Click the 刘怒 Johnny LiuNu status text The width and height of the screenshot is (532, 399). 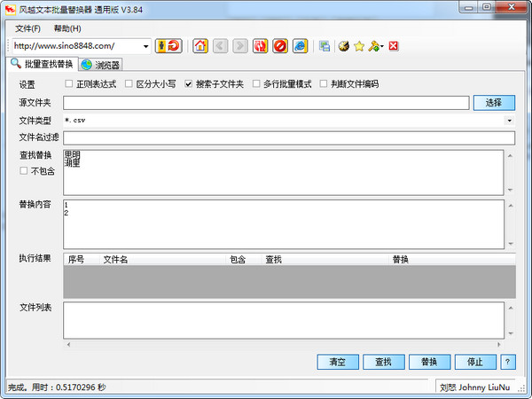pyautogui.click(x=474, y=387)
